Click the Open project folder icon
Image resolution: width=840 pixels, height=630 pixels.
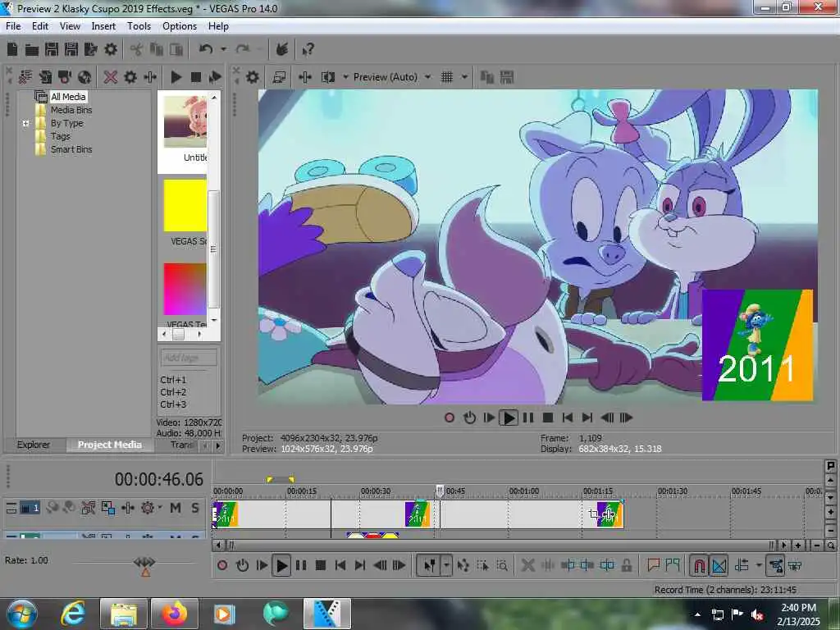(x=32, y=50)
